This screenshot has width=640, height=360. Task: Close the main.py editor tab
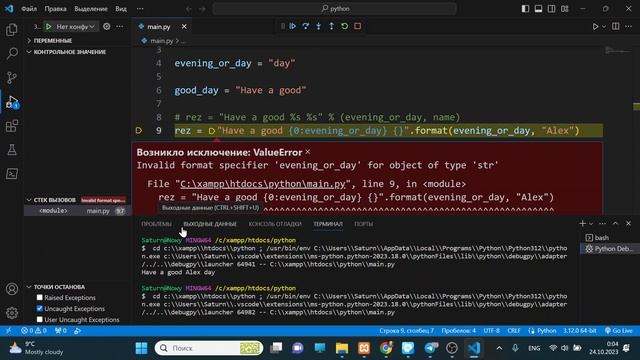tap(184, 27)
